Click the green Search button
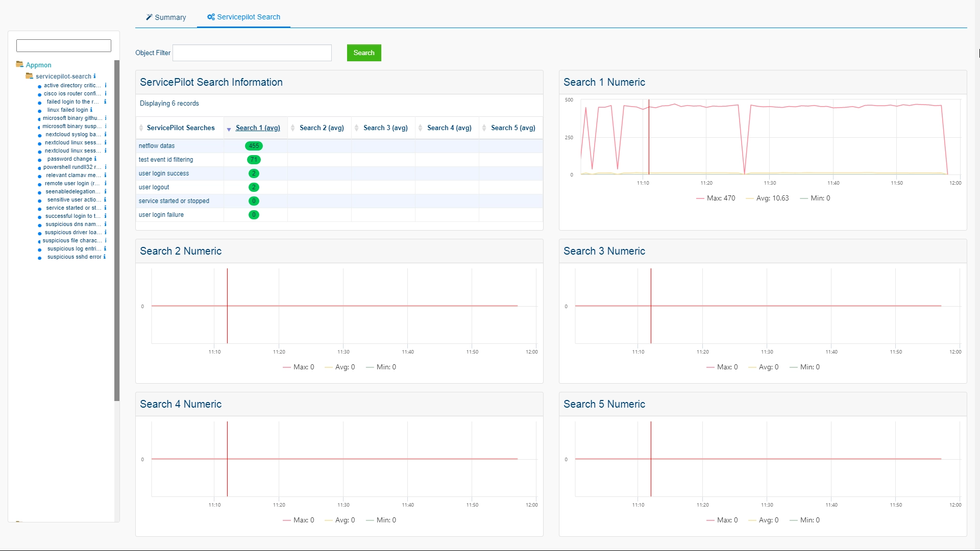The width and height of the screenshot is (980, 551). pos(364,53)
